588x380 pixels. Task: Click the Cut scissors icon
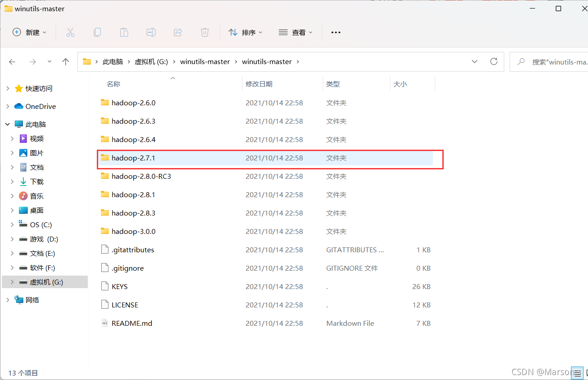(x=70, y=32)
